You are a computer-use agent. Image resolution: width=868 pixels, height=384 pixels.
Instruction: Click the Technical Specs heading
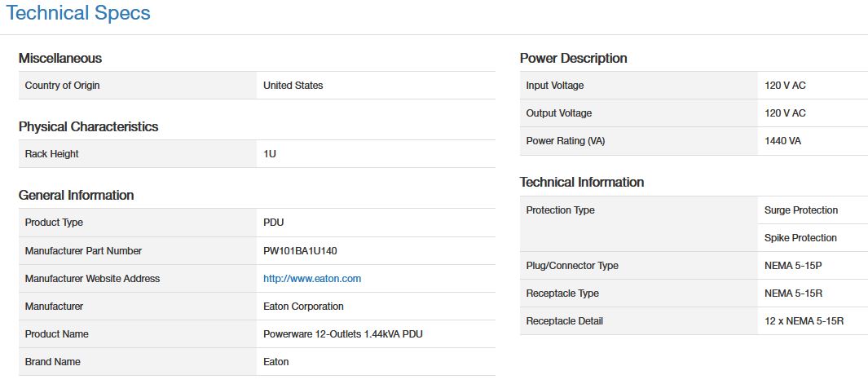tap(78, 13)
